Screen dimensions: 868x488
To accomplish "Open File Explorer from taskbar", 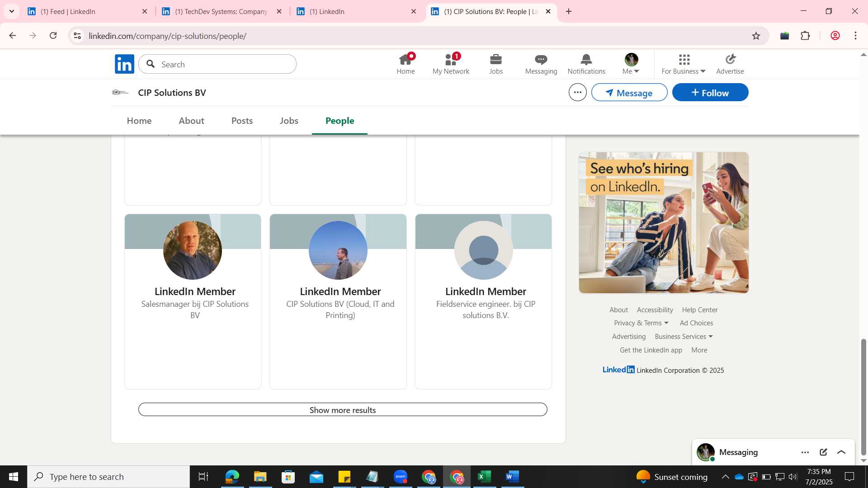I will 260,477.
